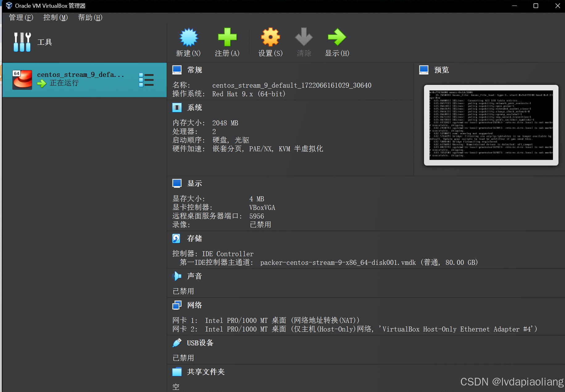Image resolution: width=565 pixels, height=392 pixels.
Task: Click packer-centos-stream-9-x86_64-disk001.vmdk disk entry
Action: tap(369, 262)
